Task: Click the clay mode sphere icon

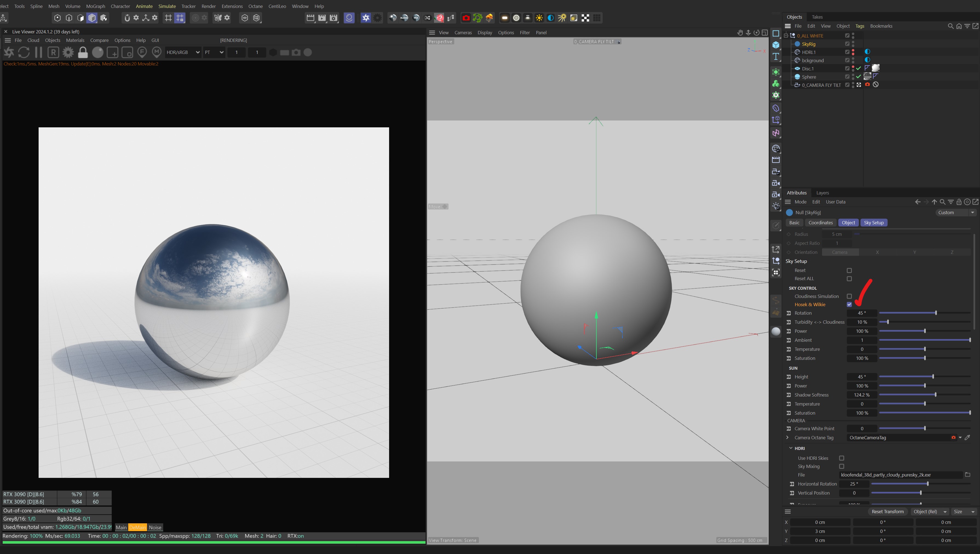Action: (97, 52)
